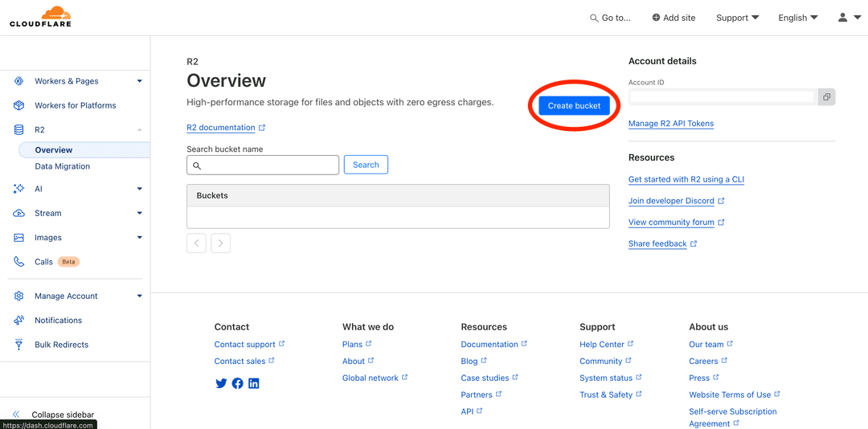
Task: Open the Bulk Redirects menu item
Action: click(61, 345)
